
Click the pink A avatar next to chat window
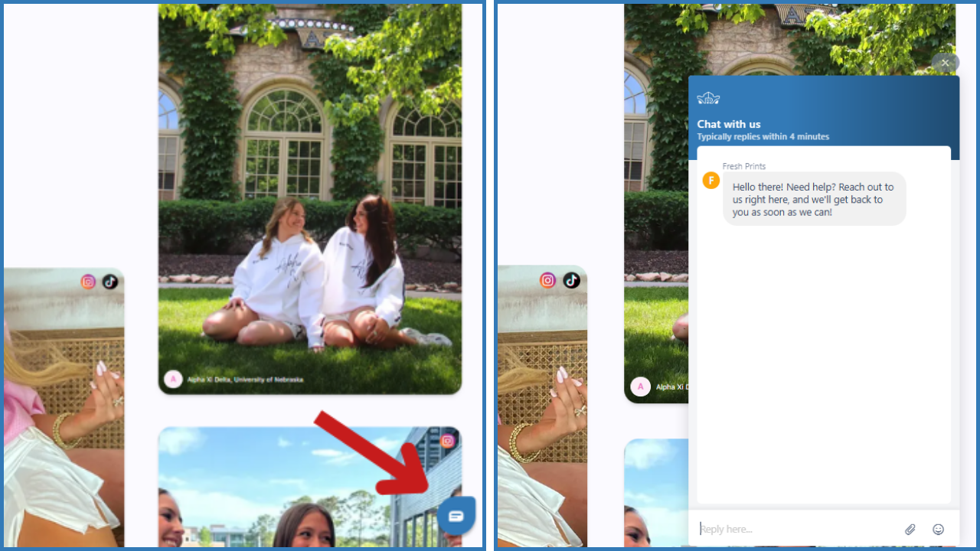coord(640,386)
